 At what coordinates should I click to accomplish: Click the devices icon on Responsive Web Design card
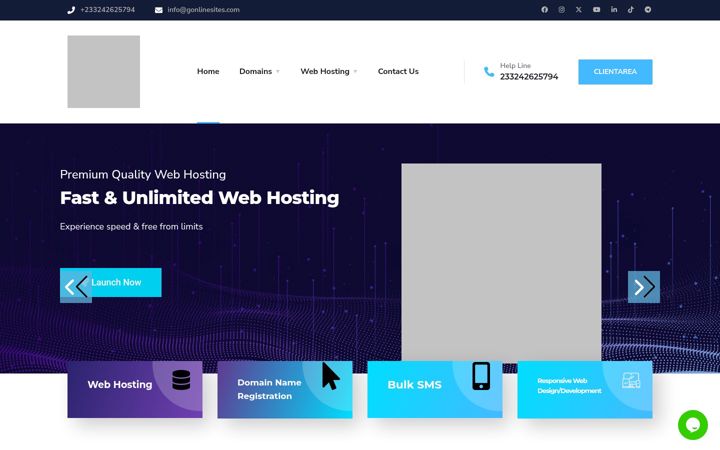tap(631, 380)
